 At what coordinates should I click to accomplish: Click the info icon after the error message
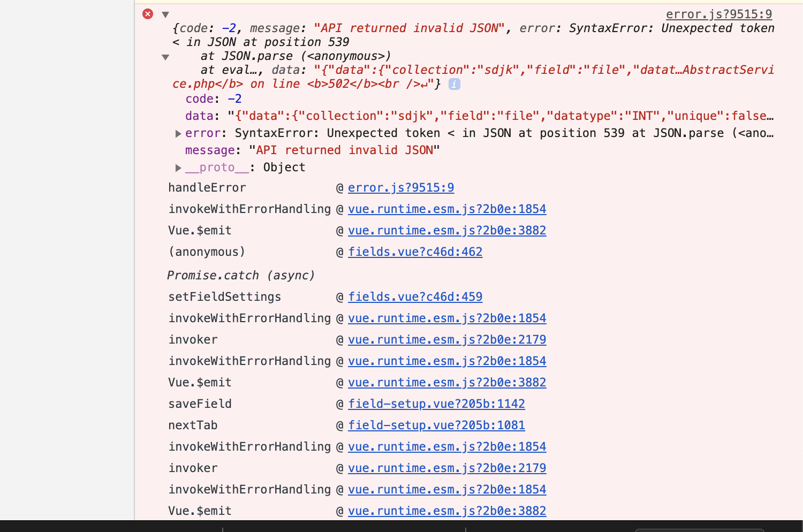point(453,84)
